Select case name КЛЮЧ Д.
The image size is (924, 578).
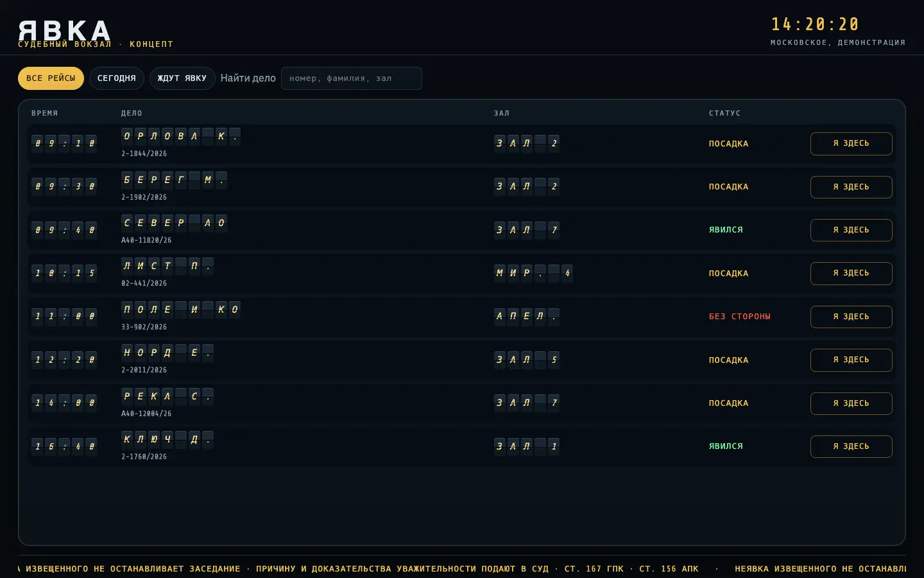pyautogui.click(x=167, y=439)
